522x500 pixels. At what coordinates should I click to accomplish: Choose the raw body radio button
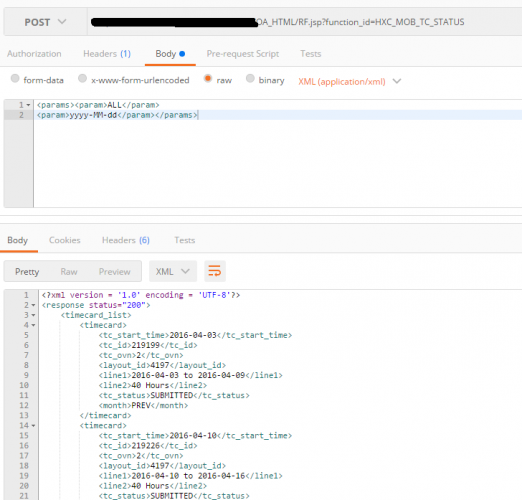coord(208,79)
